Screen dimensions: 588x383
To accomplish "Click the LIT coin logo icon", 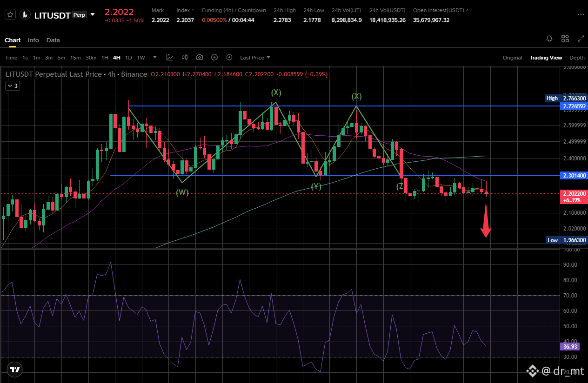I will point(25,15).
